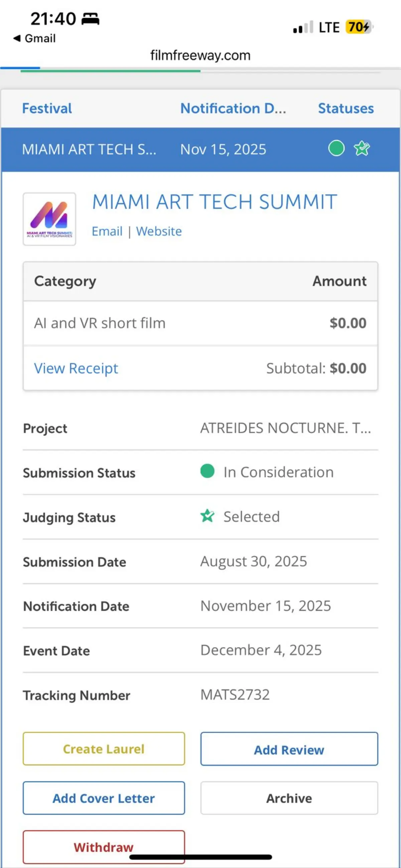Tap the LTE signal bars icon
The width and height of the screenshot is (401, 868).
tap(303, 27)
